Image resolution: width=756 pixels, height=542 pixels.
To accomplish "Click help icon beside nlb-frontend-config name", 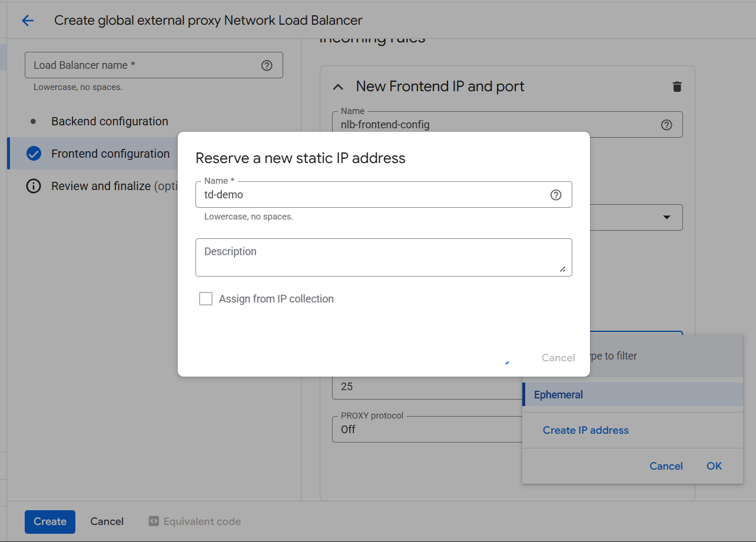I will coord(667,125).
